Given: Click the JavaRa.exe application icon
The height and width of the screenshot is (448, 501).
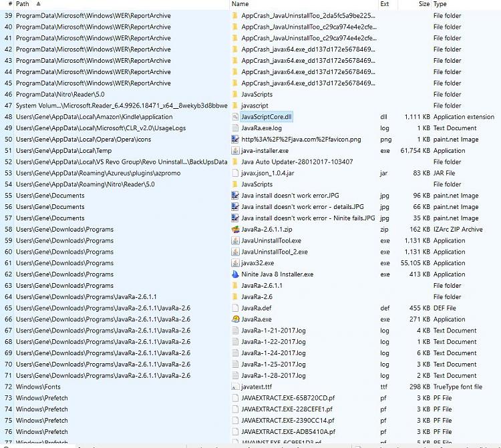Looking at the screenshot, I should (x=235, y=319).
